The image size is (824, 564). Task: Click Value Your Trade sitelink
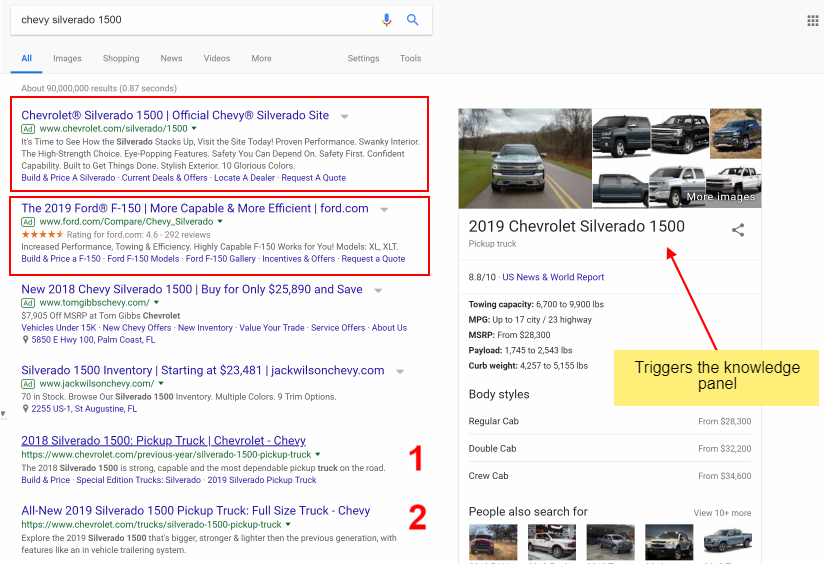(x=272, y=327)
